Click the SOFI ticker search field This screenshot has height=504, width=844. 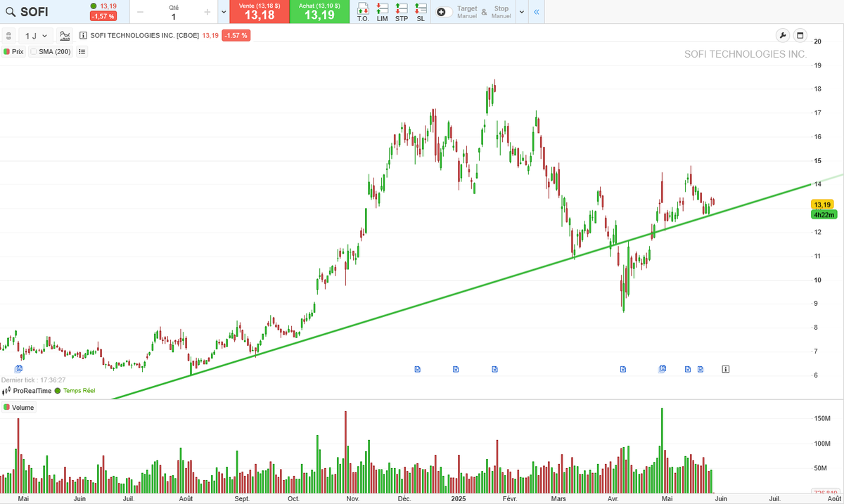(44, 12)
